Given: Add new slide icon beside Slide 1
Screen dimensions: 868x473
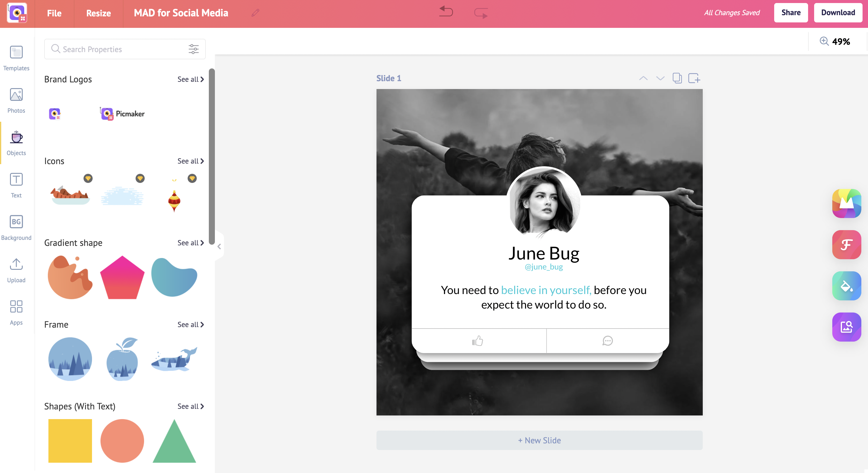Looking at the screenshot, I should pyautogui.click(x=694, y=78).
